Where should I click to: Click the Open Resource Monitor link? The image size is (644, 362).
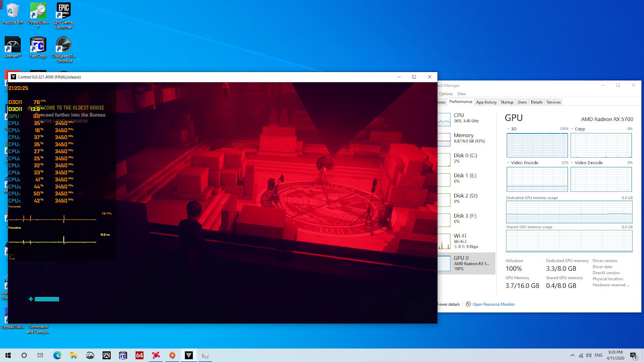(493, 304)
